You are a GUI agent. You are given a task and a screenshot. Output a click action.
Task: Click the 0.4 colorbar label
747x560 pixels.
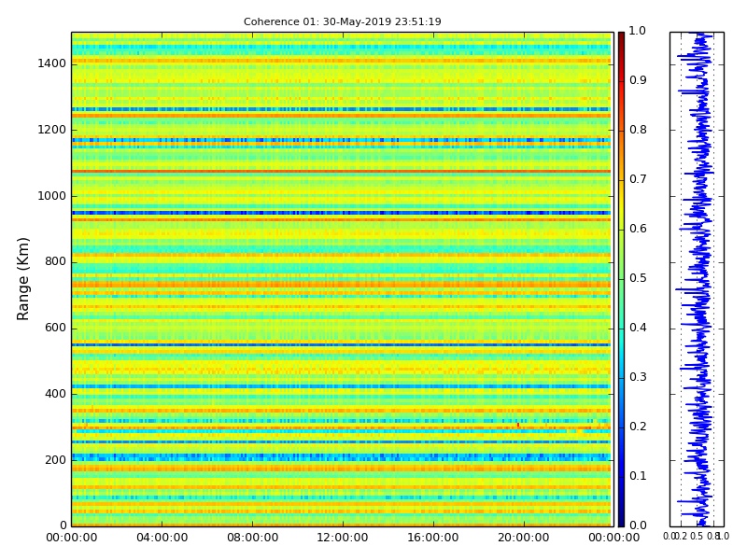pos(638,329)
